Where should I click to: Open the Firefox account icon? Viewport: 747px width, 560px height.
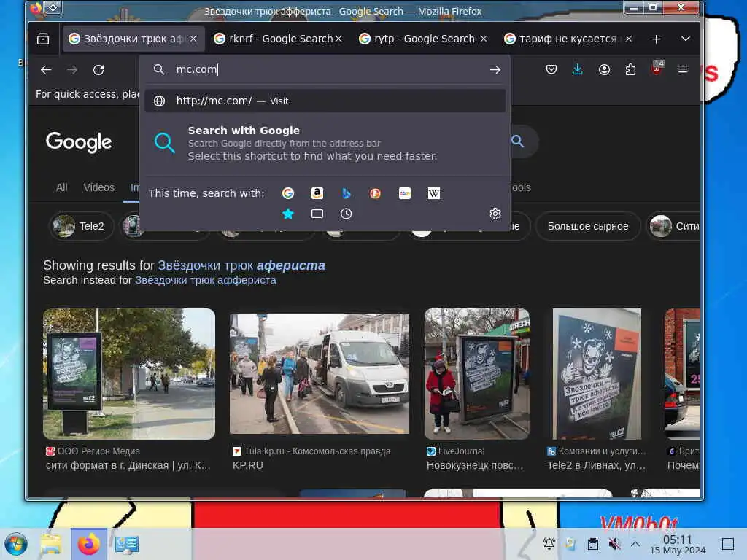pyautogui.click(x=604, y=70)
